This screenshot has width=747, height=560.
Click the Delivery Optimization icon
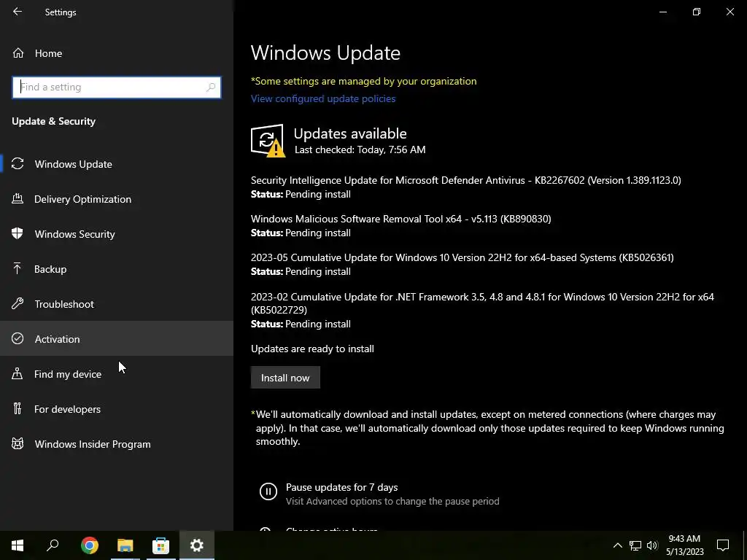point(18,198)
